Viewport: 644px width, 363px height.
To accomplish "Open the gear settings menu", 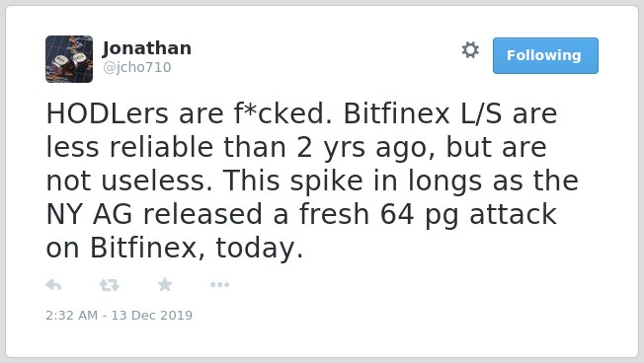I will click(x=470, y=50).
